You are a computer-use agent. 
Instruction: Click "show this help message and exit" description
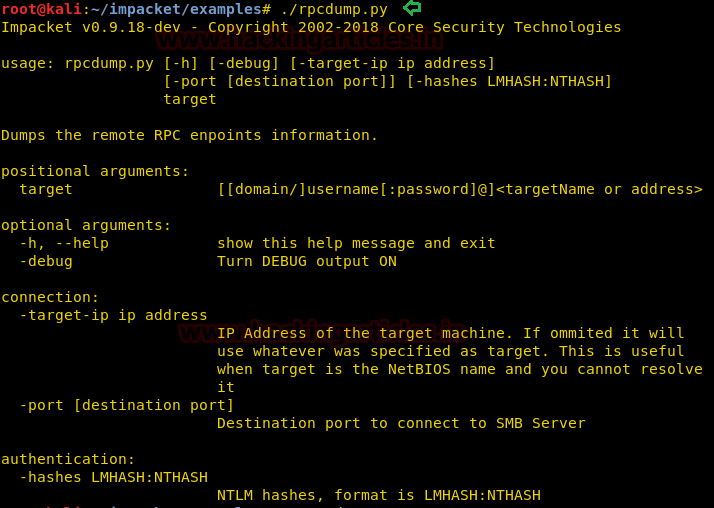click(356, 243)
